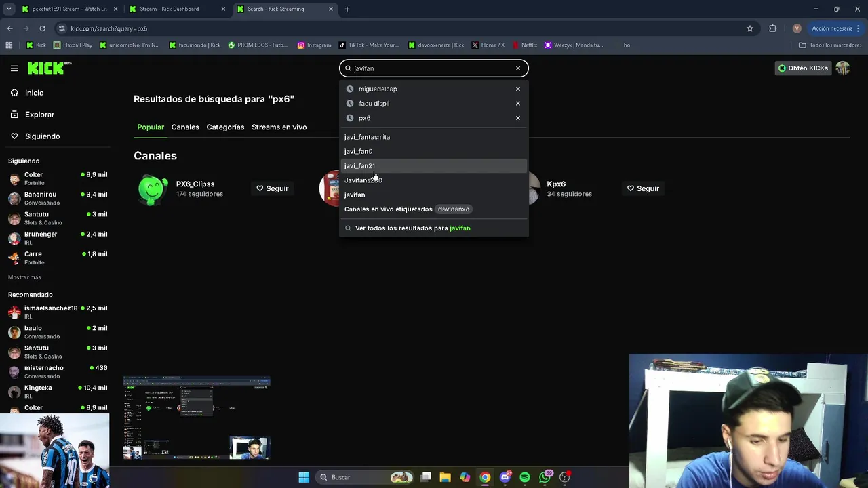Switch to Categorías tab

tap(225, 127)
